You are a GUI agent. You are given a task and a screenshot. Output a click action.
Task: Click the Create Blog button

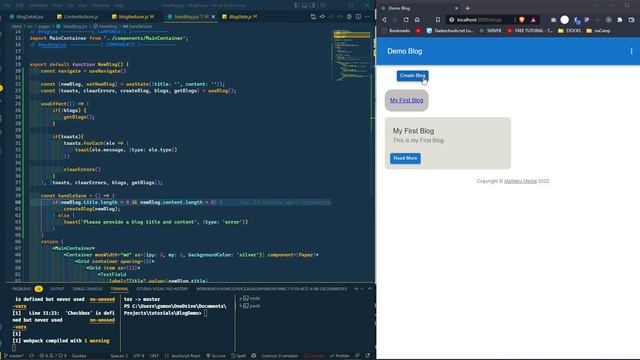coord(412,76)
